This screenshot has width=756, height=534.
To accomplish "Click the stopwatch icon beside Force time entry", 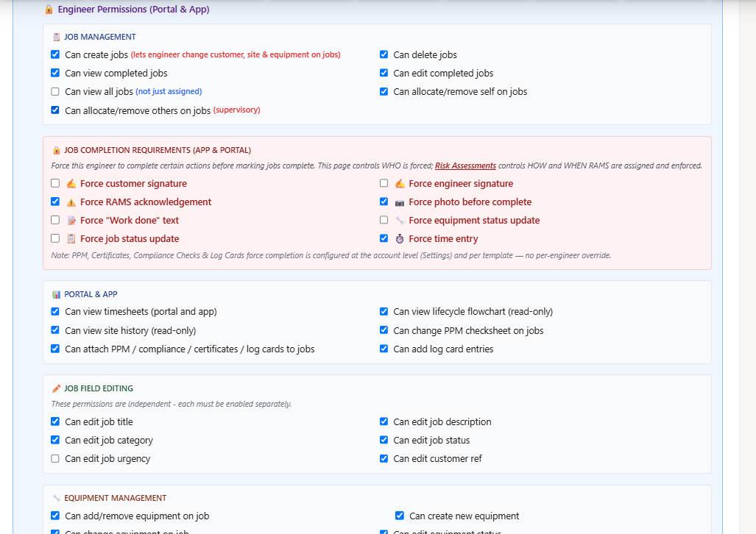I will coord(400,239).
